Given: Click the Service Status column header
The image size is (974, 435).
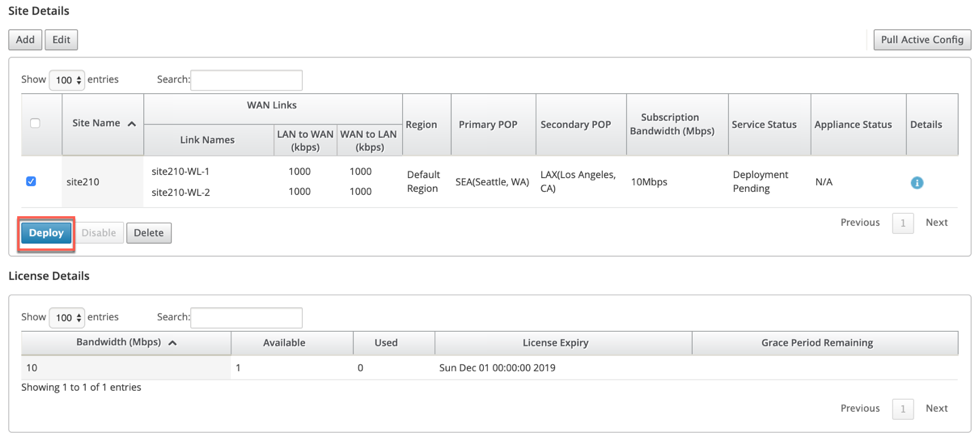Looking at the screenshot, I should (769, 124).
